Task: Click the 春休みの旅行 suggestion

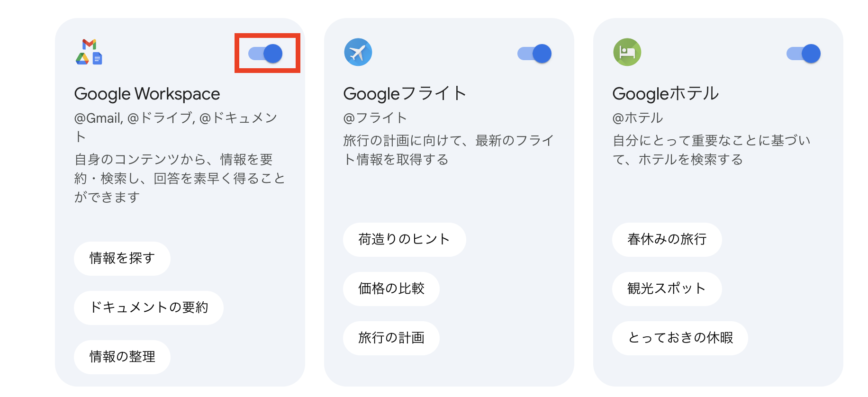Action: point(667,240)
